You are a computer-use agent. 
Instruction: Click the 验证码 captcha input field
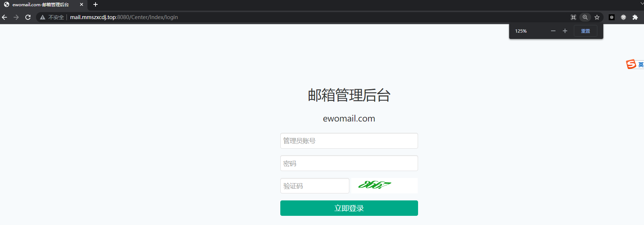(x=315, y=186)
